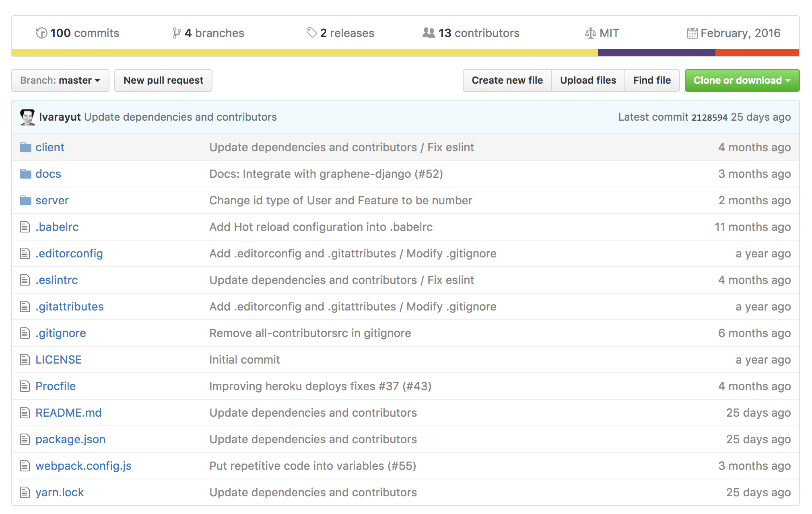Image resolution: width=812 pixels, height=514 pixels.
Task: Click the branches fork icon
Action: tap(176, 33)
